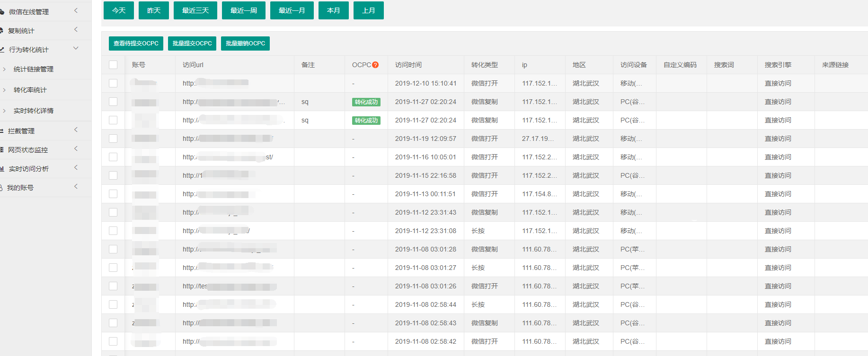
Task: Click IP cell 117.154.8...
Action: [540, 194]
